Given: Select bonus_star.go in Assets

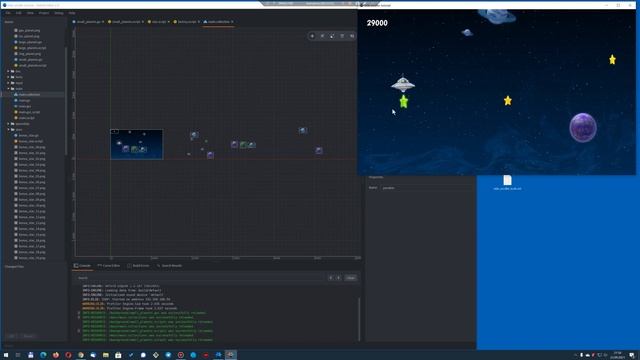Looking at the screenshot, I should coord(29,136).
